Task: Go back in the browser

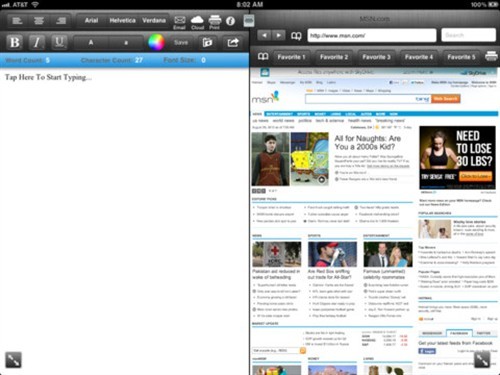Action: click(x=264, y=35)
